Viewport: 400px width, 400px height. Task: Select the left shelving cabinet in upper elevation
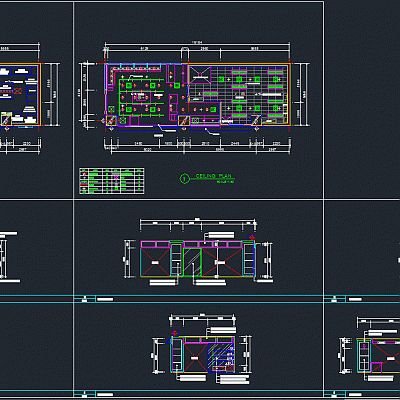click(x=176, y=260)
